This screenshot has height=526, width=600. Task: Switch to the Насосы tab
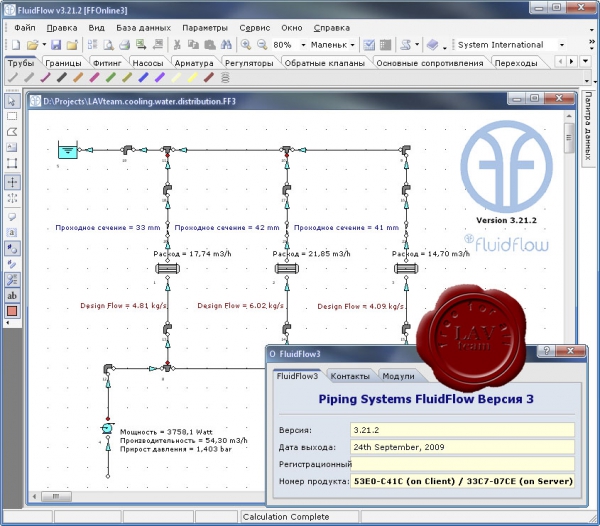[148, 63]
